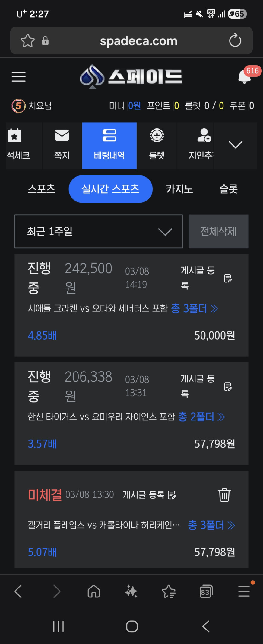Tap the spadeca.com address field
The image size is (263, 644).
(x=139, y=41)
